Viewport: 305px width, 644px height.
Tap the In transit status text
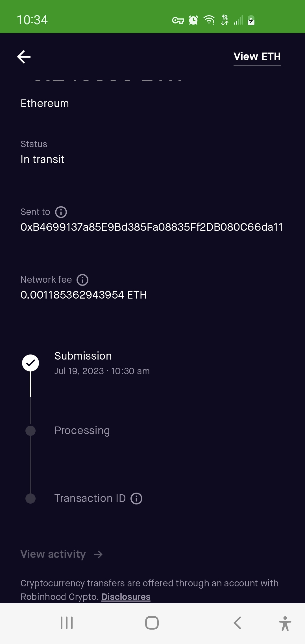[x=43, y=159]
